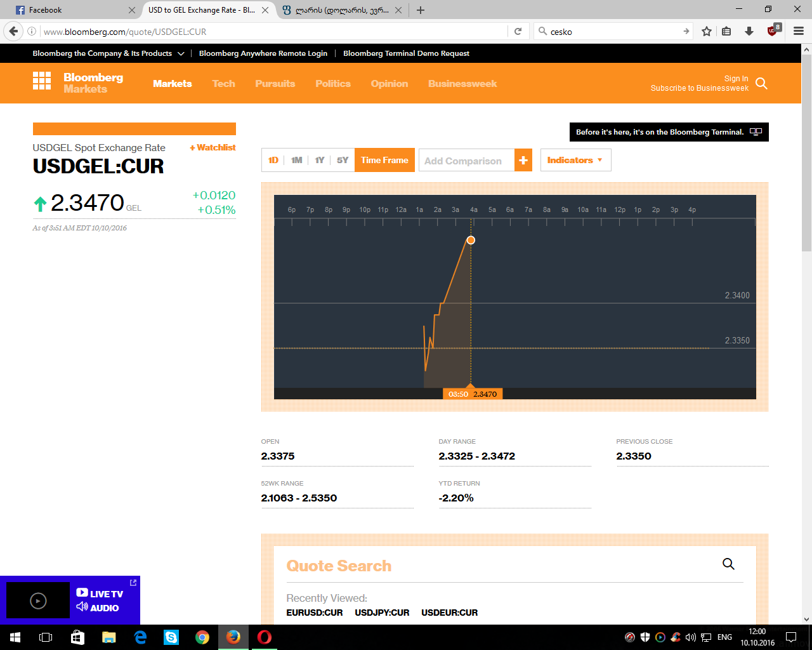Select the 1D chart range
The width and height of the screenshot is (812, 650).
point(273,160)
